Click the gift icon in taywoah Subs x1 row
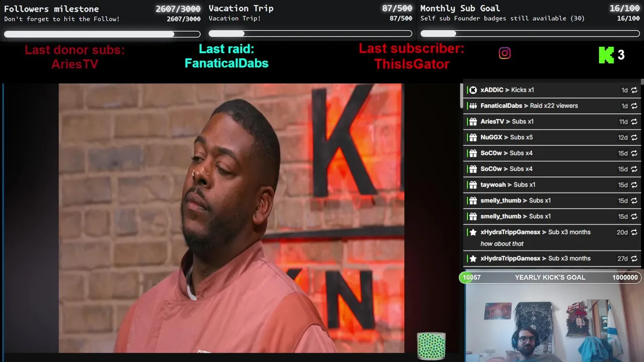The height and width of the screenshot is (362, 644). (473, 185)
